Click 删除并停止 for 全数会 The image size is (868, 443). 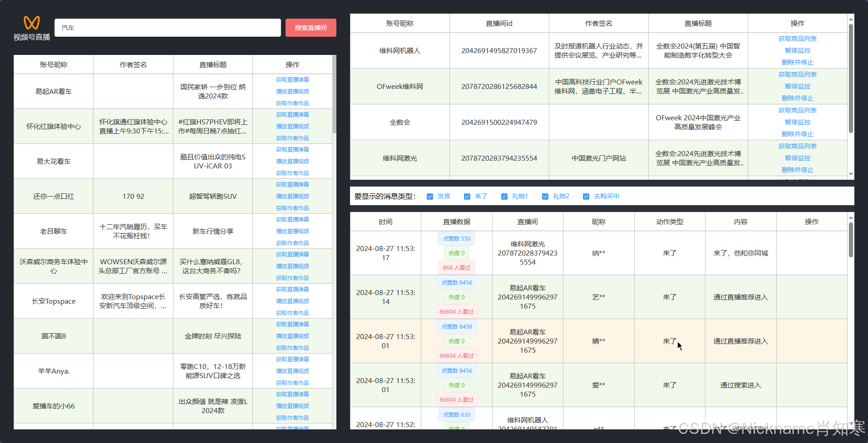tap(797, 134)
